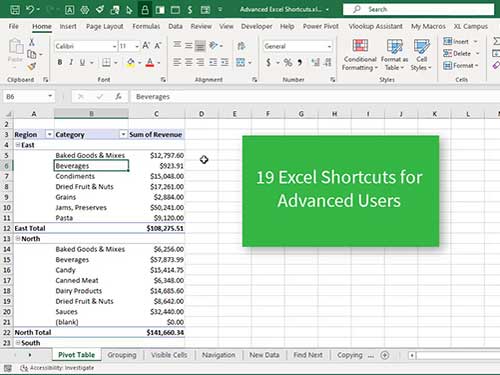
Task: Switch to the Page Layout tab
Action: [x=105, y=26]
